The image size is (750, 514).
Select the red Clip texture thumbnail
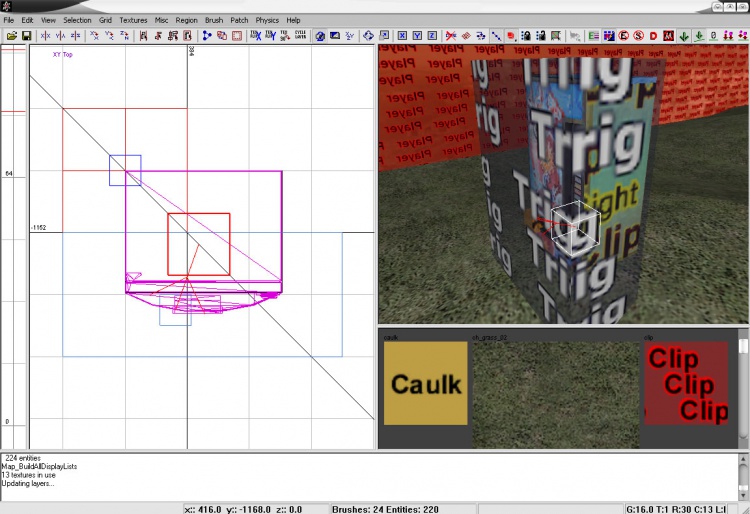[686, 383]
